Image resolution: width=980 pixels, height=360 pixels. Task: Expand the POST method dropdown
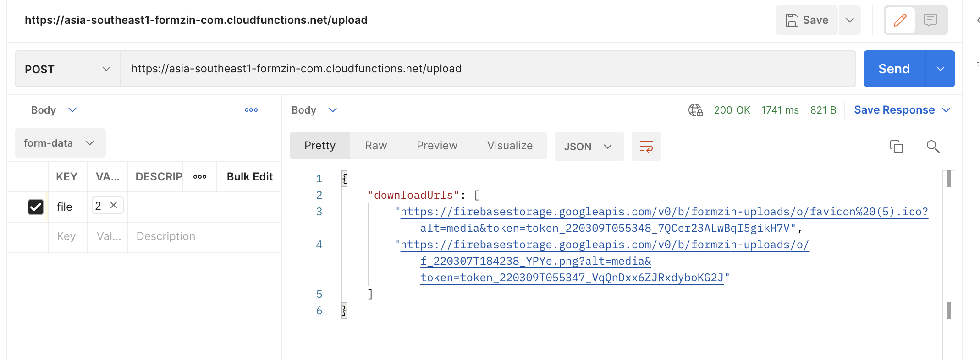point(67,69)
